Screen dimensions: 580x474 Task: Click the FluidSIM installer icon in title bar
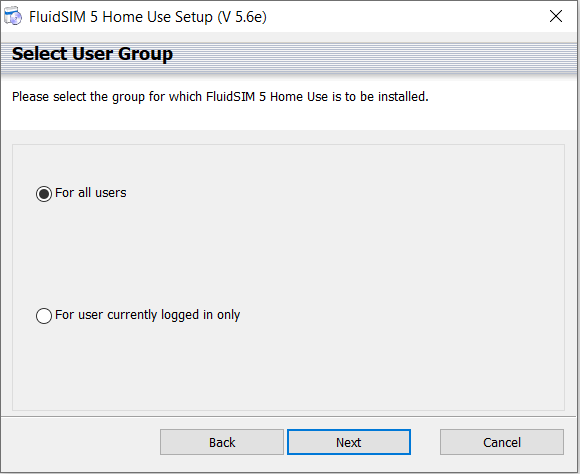click(x=13, y=16)
